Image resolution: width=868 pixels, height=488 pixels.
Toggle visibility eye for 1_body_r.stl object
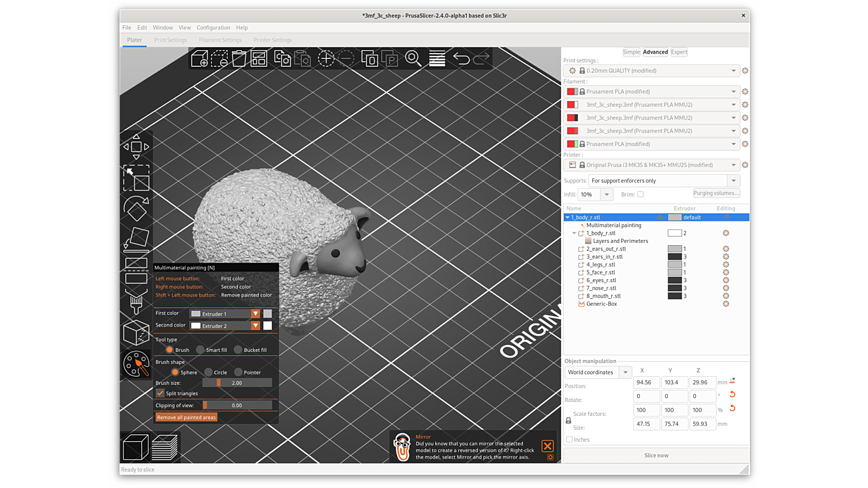[660, 217]
